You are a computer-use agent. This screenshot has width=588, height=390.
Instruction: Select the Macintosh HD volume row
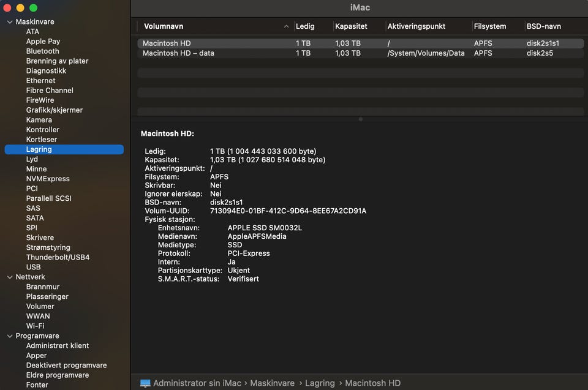[x=360, y=43]
